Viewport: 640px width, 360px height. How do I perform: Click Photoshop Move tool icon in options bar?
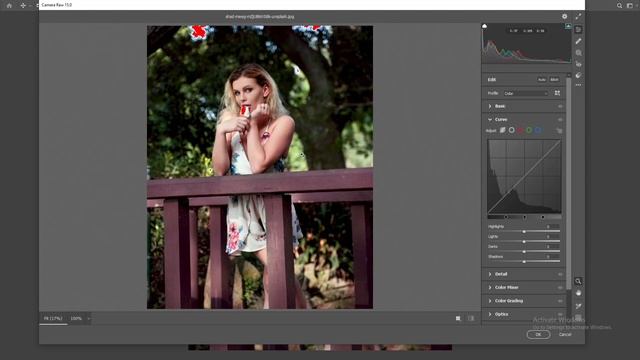[x=23, y=6]
